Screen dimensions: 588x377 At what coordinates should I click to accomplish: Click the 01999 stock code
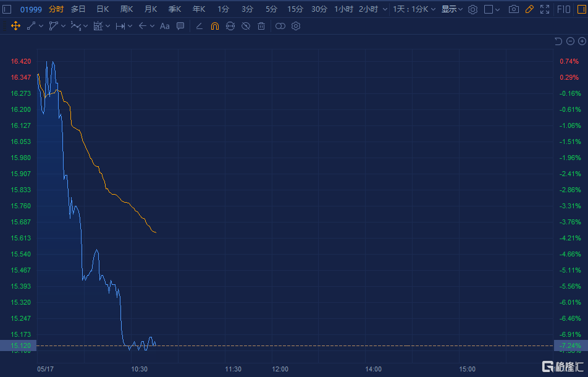click(31, 9)
